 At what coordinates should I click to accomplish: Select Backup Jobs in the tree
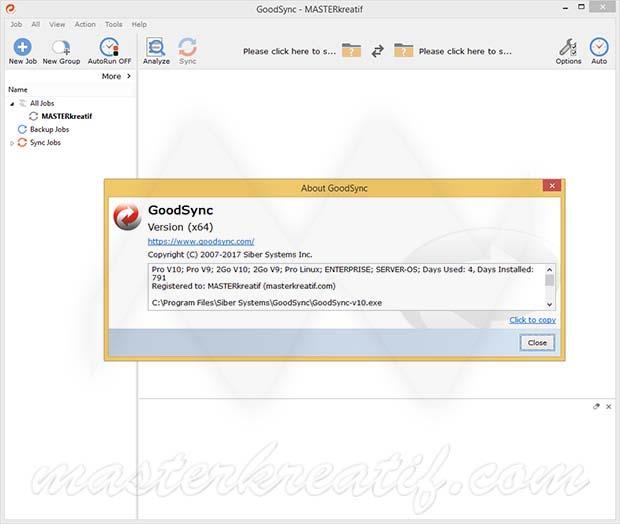49,129
